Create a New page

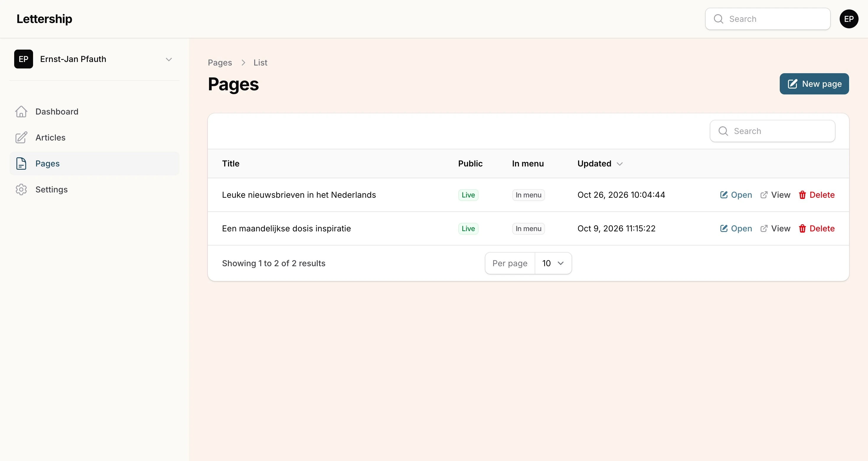click(814, 84)
